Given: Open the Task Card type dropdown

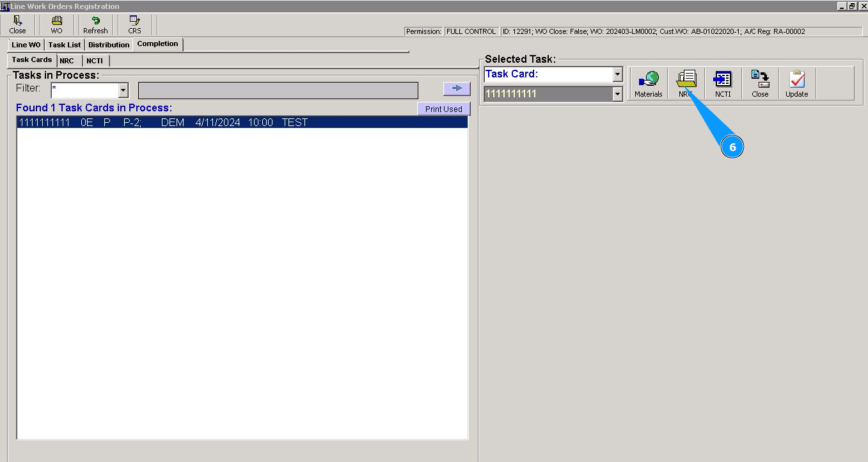Looking at the screenshot, I should [x=617, y=75].
